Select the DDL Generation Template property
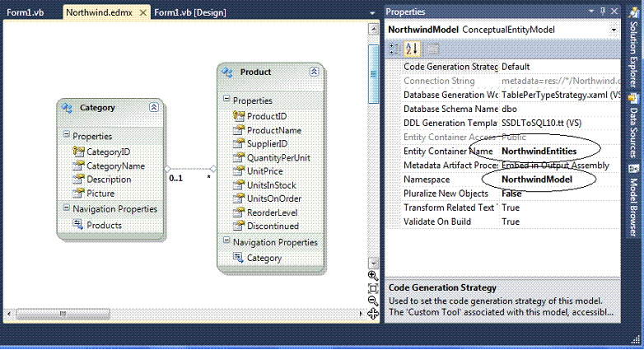Image resolution: width=644 pixels, height=350 pixels. coord(450,123)
